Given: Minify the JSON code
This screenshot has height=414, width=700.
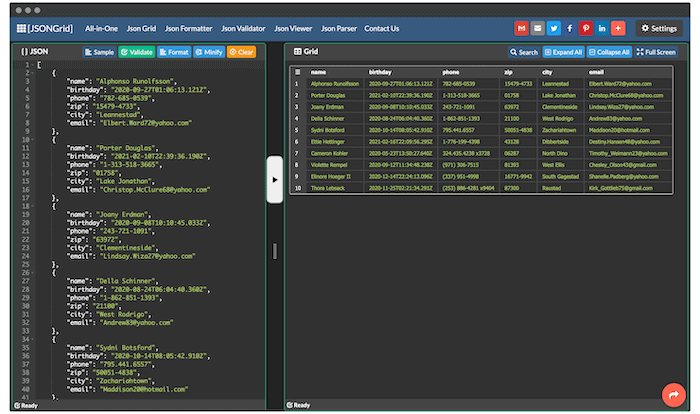Looking at the screenshot, I should pos(209,52).
